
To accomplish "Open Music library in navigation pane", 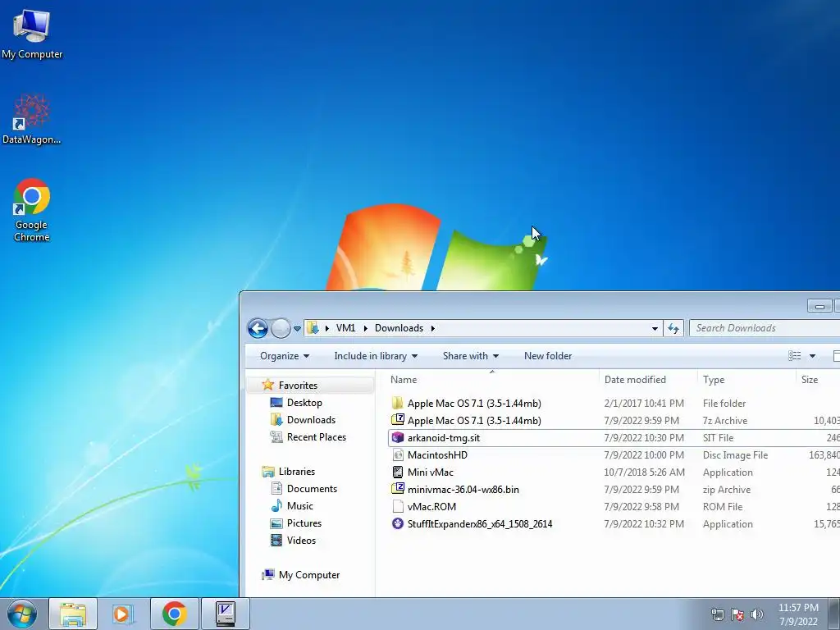I will click(x=299, y=505).
